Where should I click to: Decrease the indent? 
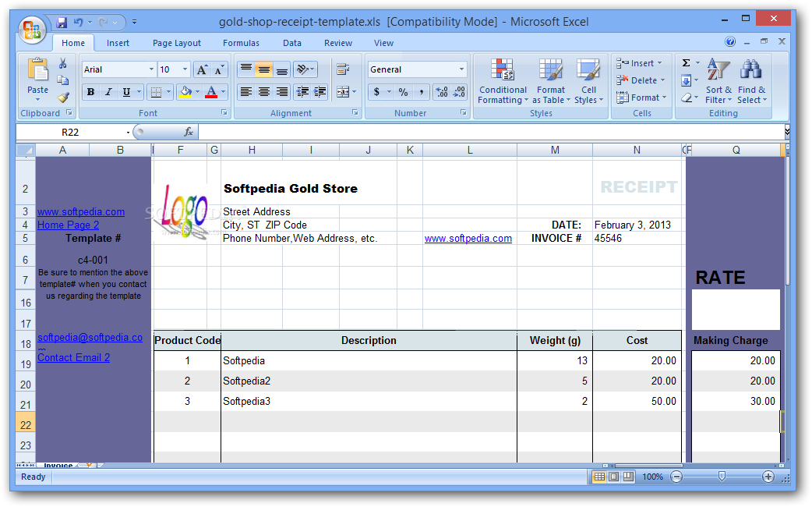pos(302,92)
